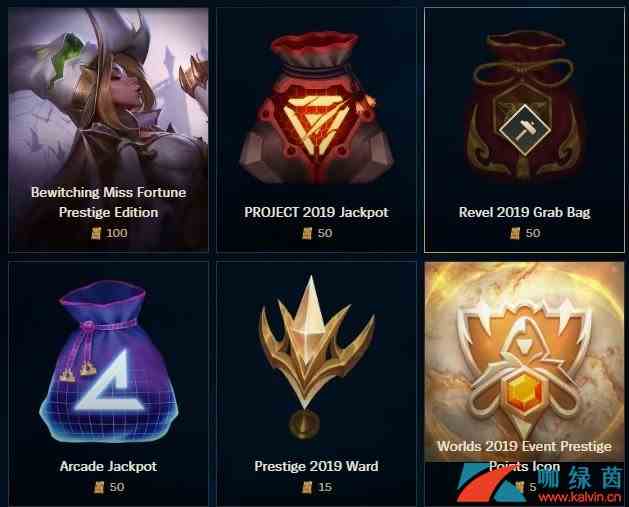Click the prestige point token beside 100
The height and width of the screenshot is (507, 629).
tap(96, 233)
